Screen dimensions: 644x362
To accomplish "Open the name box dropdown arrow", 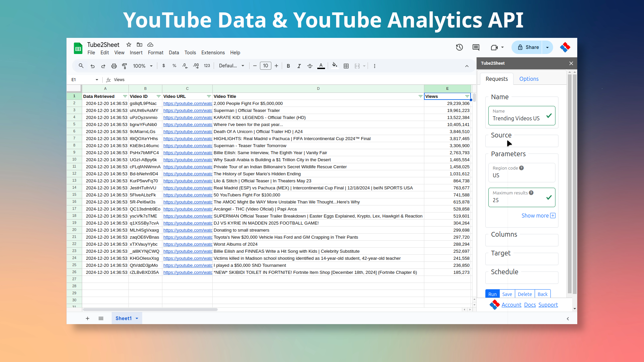I will pos(97,80).
